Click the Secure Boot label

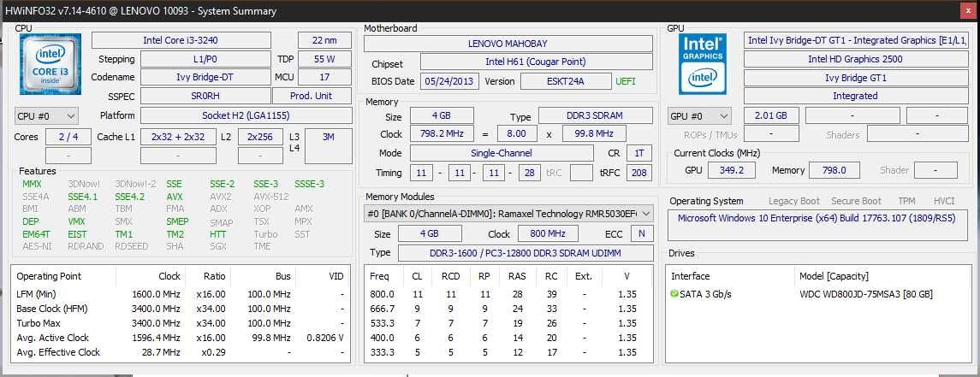(x=856, y=201)
